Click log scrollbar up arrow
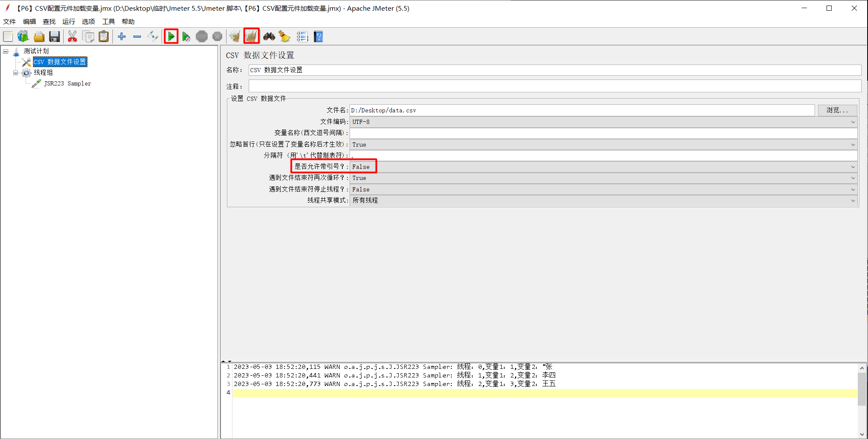 [x=862, y=368]
